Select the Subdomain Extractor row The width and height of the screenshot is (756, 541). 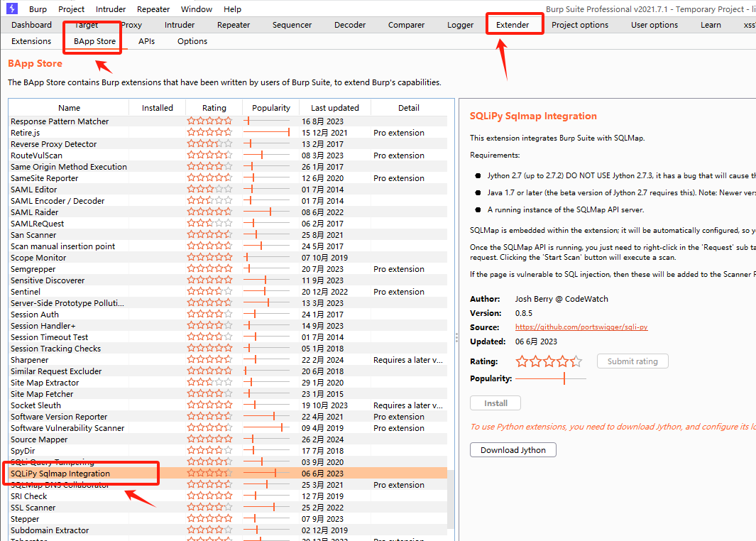(228, 530)
